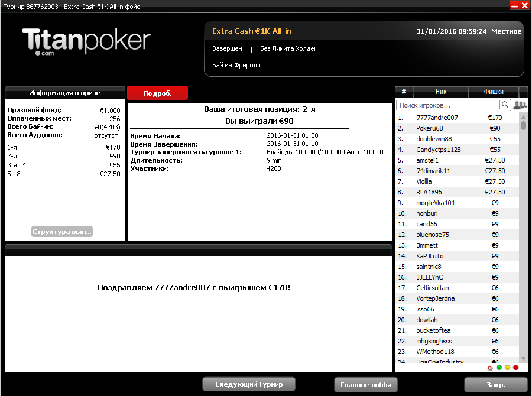Viewport: 532px width, 396px height.
Task: Sort players by the Фишки column
Action: [494, 92]
